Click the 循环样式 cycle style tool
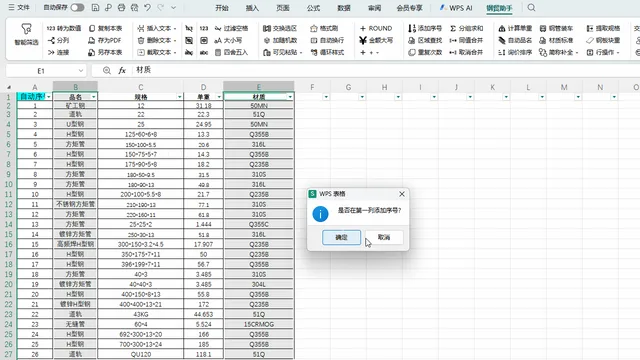Viewport: 640px width, 360px height. tap(327, 52)
